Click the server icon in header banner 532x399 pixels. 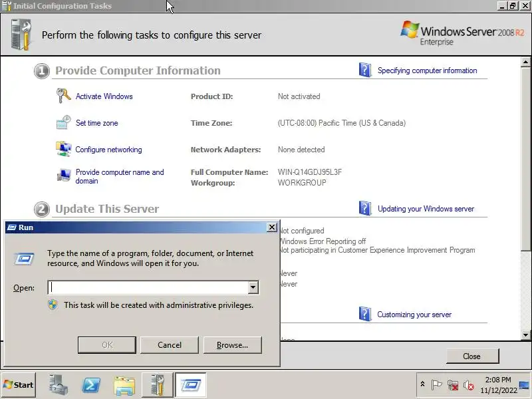coord(21,35)
